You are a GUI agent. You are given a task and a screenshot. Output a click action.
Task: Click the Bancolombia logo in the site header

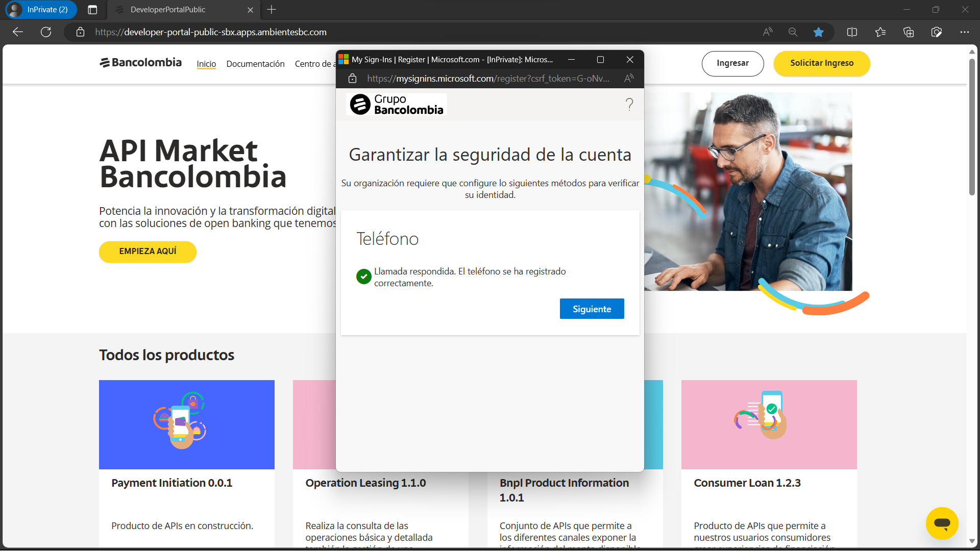141,62
